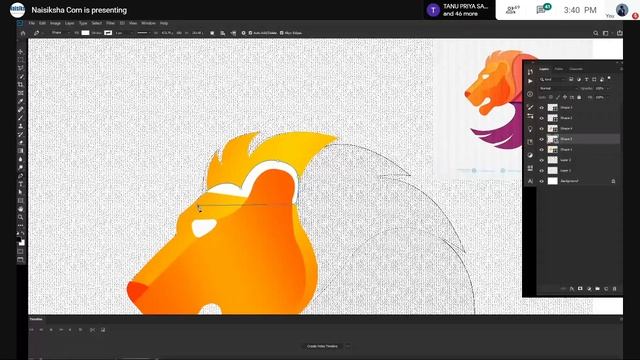Enable the Auto Add/Delete checkbox
Screen dimensions: 640x360
coord(251,33)
